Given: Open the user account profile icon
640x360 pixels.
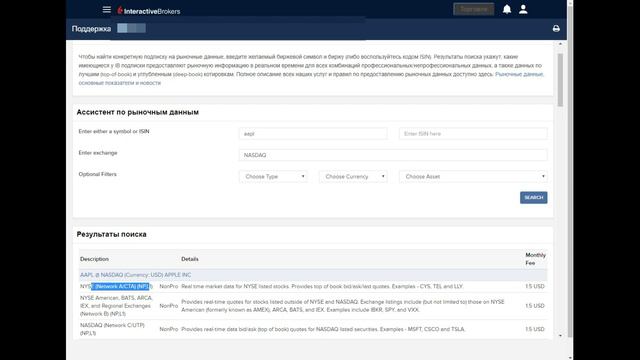Looking at the screenshot, I should tap(523, 9).
